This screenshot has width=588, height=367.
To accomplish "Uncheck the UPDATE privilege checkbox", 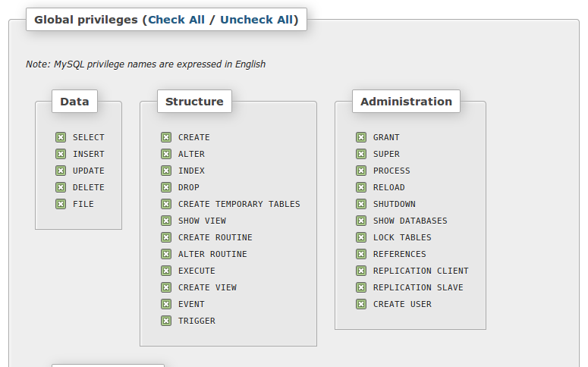I will 61,171.
